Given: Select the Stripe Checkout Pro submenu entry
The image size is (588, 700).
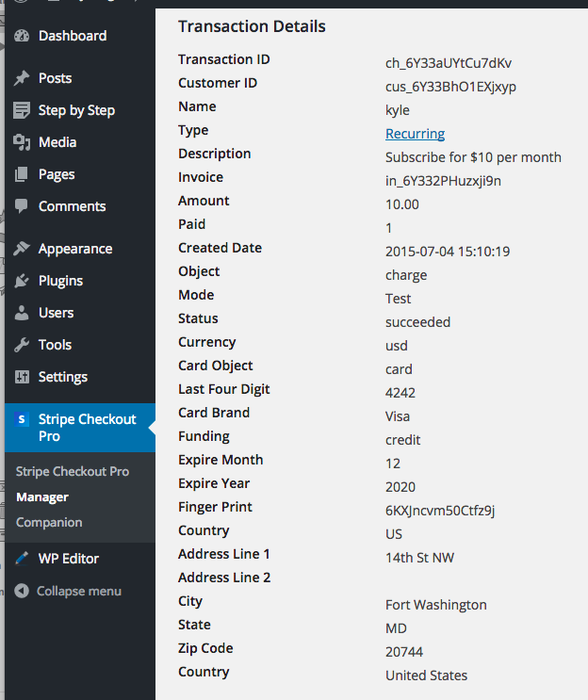Looking at the screenshot, I should point(73,471).
